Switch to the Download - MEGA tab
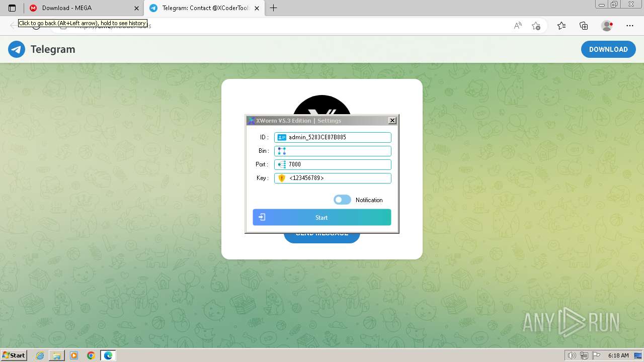 pos(84,8)
